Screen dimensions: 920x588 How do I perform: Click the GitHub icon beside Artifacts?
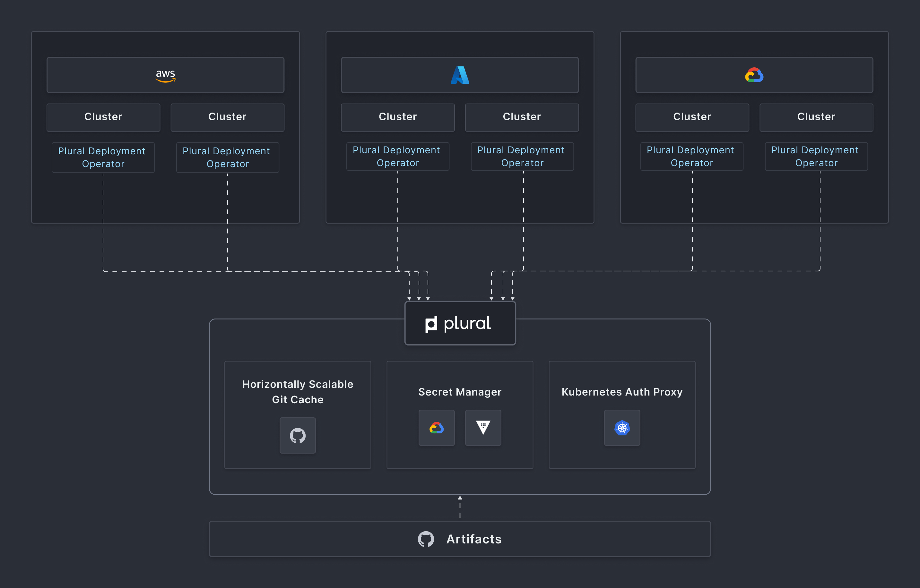(426, 539)
